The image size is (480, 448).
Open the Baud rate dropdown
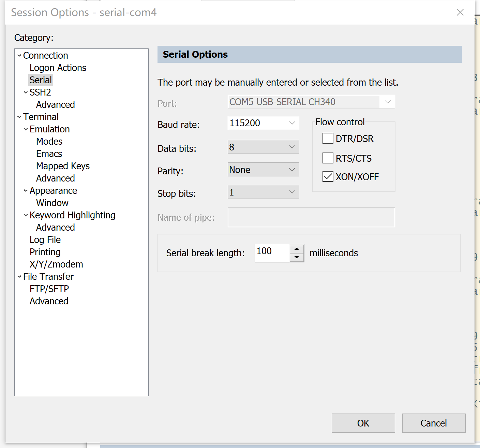[292, 123]
